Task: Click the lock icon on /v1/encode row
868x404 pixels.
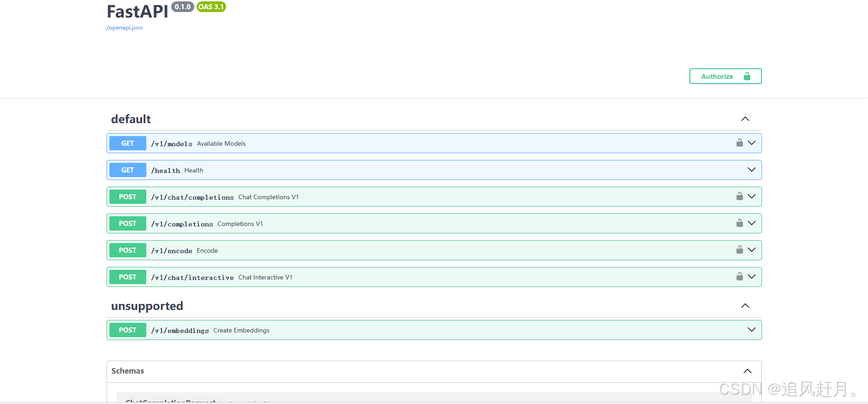Action: click(x=739, y=250)
